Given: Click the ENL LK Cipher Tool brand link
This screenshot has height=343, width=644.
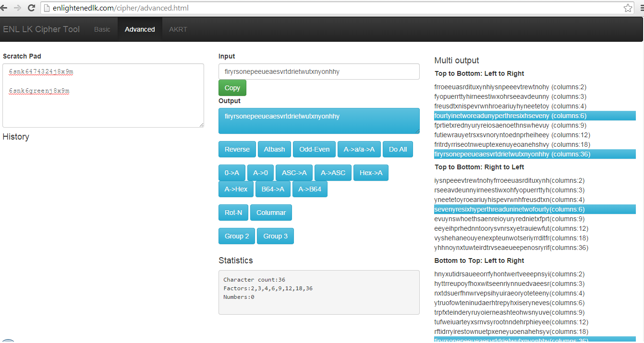Looking at the screenshot, I should [x=41, y=29].
